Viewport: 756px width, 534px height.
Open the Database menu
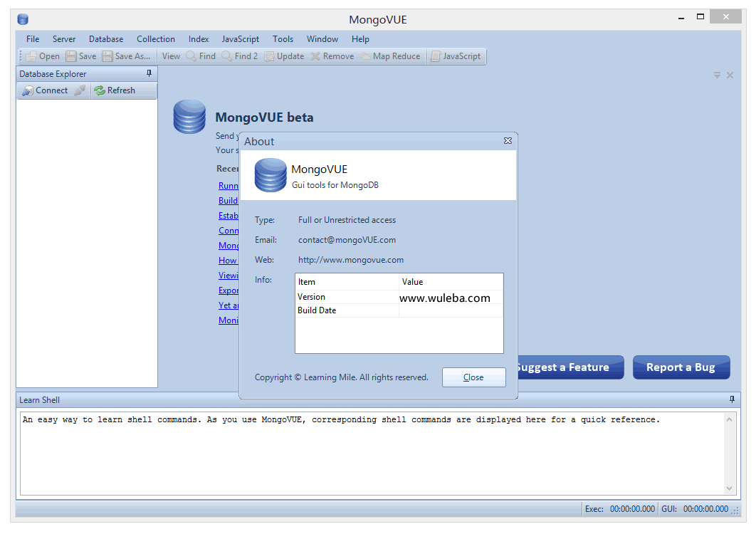(x=106, y=39)
